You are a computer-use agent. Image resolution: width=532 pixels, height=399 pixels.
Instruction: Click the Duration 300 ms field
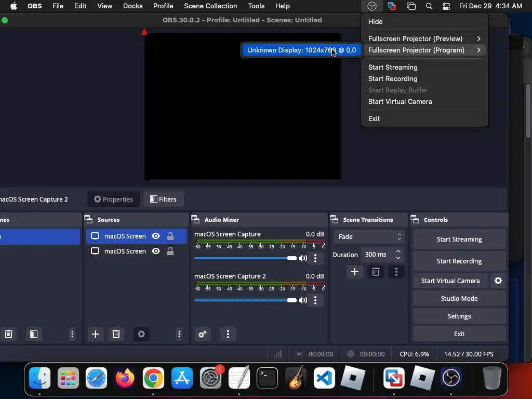pos(376,255)
